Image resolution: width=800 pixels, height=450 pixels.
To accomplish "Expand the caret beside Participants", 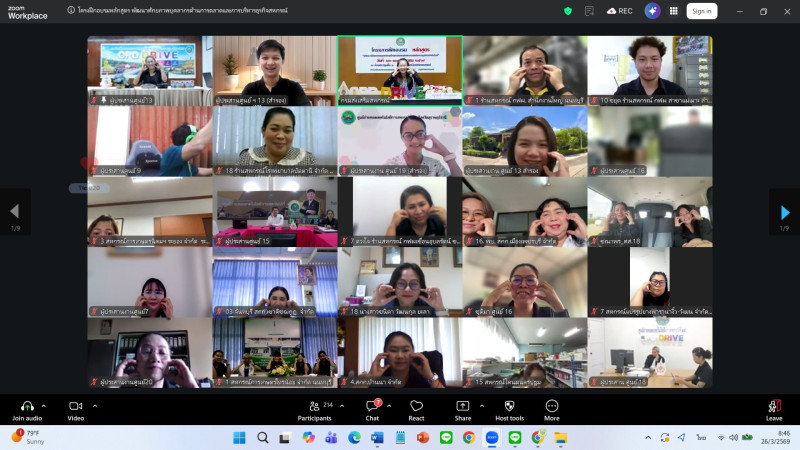I will pos(343,405).
